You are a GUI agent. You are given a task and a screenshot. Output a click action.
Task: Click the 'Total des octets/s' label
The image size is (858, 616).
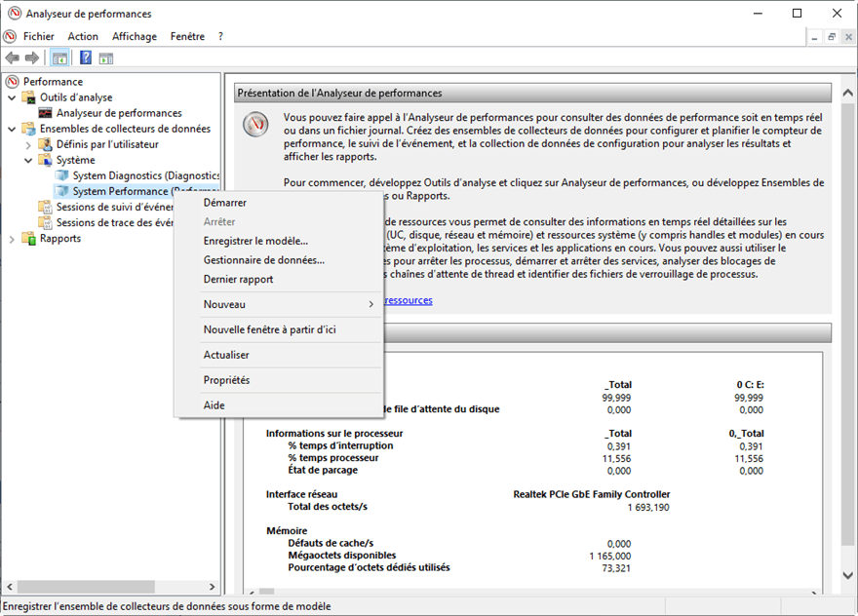click(x=328, y=507)
